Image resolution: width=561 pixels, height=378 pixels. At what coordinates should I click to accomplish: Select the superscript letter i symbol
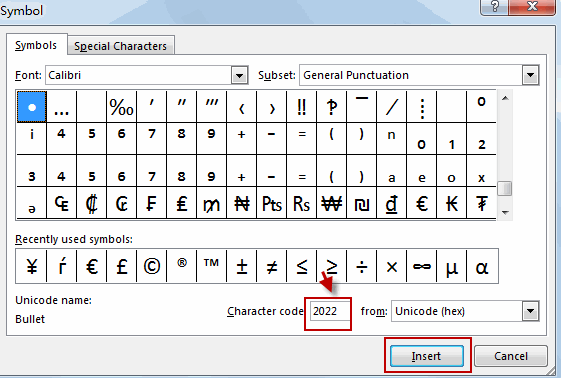pyautogui.click(x=31, y=139)
